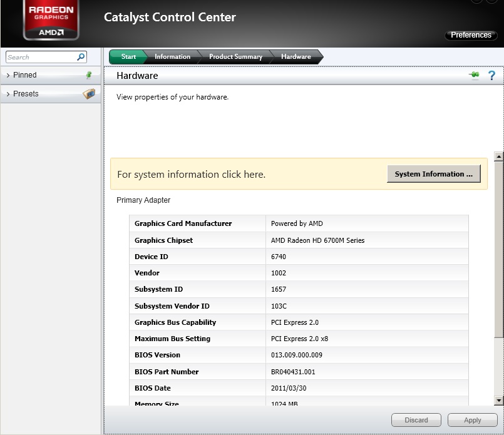
Task: Pin the Hardware page with green pushpin
Action: [x=474, y=75]
